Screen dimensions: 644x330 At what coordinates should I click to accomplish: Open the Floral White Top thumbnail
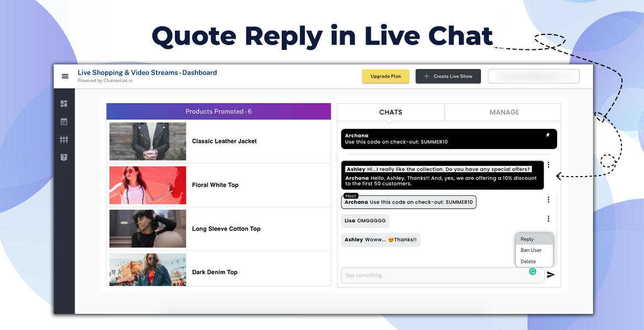tap(148, 185)
